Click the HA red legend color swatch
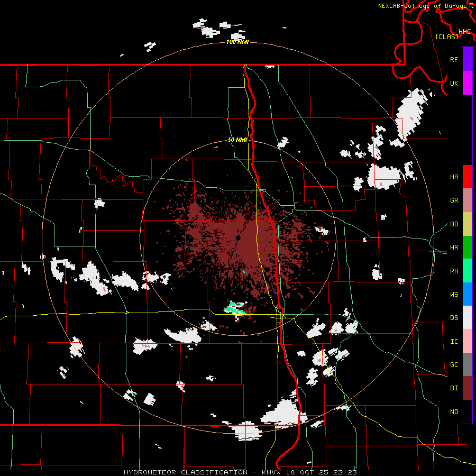 467,176
